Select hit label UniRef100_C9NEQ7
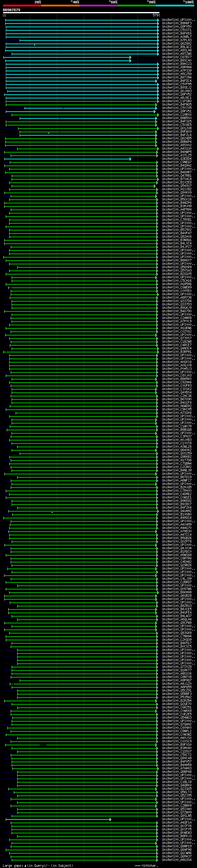This screenshot has width=197, height=868. click(176, 162)
